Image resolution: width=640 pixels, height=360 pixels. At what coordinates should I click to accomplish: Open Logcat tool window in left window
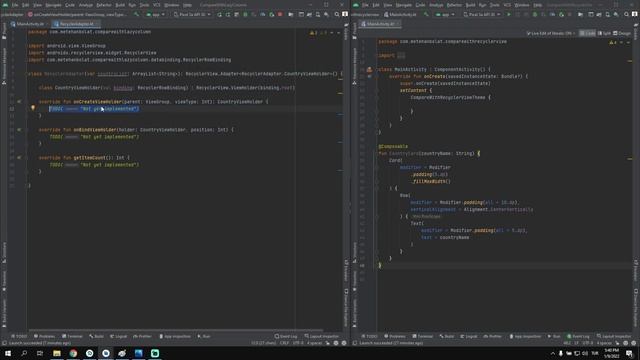118,336
